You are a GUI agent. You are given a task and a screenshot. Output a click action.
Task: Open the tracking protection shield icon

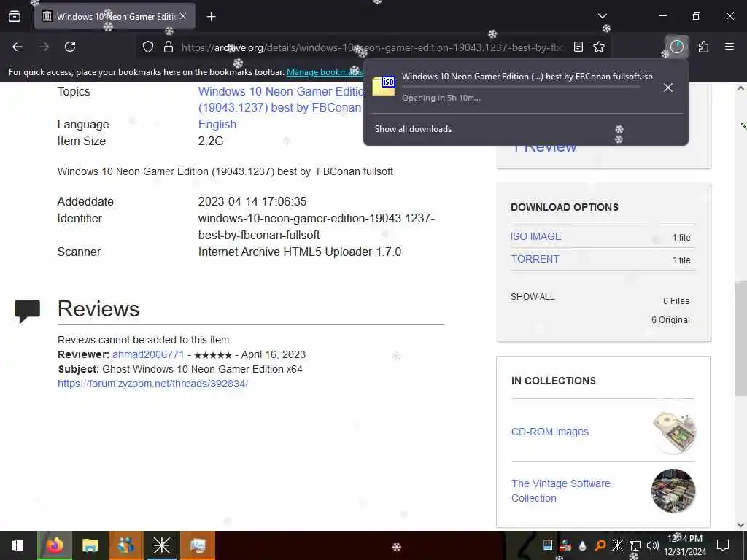148,47
